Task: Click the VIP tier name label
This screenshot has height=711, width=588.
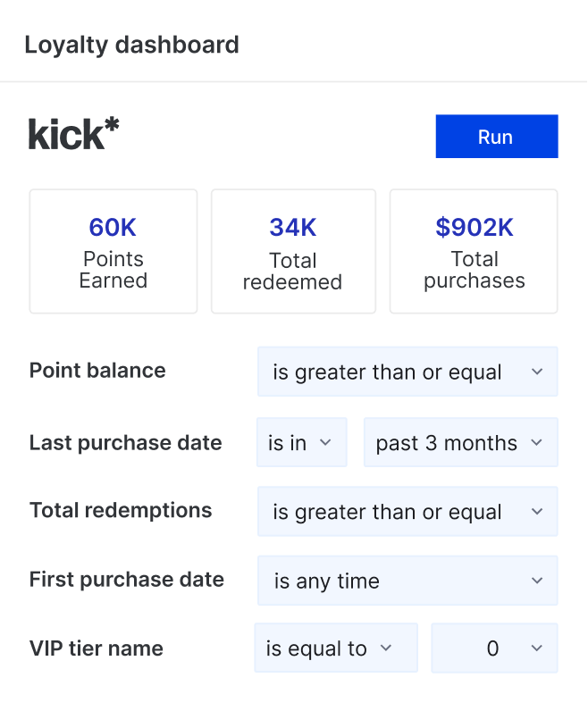Action: click(97, 648)
